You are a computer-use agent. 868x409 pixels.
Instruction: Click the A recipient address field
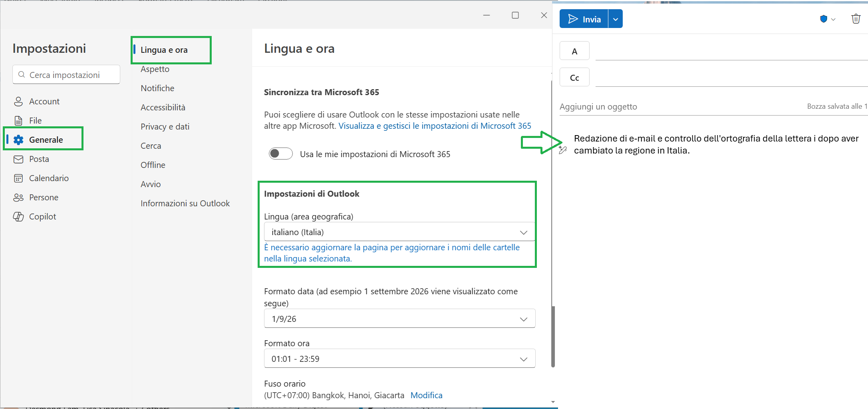pyautogui.click(x=731, y=51)
